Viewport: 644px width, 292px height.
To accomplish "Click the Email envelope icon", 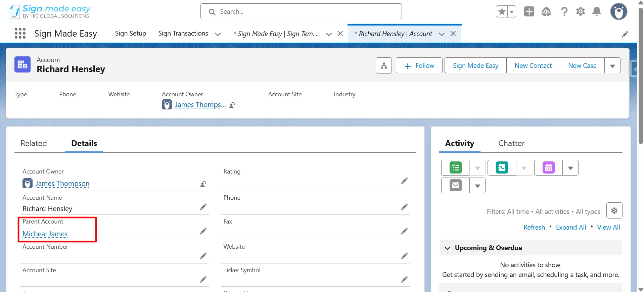I will [455, 185].
